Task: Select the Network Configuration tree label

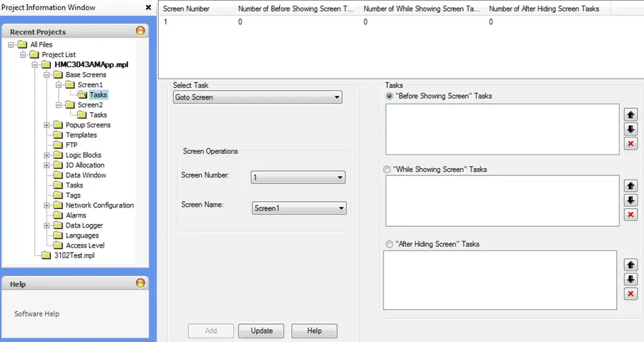Action: (99, 205)
